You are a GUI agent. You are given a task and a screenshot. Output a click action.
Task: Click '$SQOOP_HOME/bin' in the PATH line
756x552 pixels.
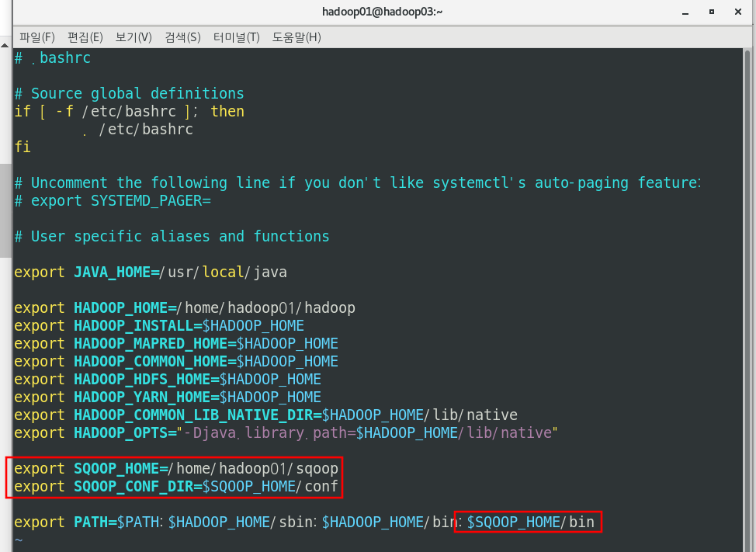point(530,522)
